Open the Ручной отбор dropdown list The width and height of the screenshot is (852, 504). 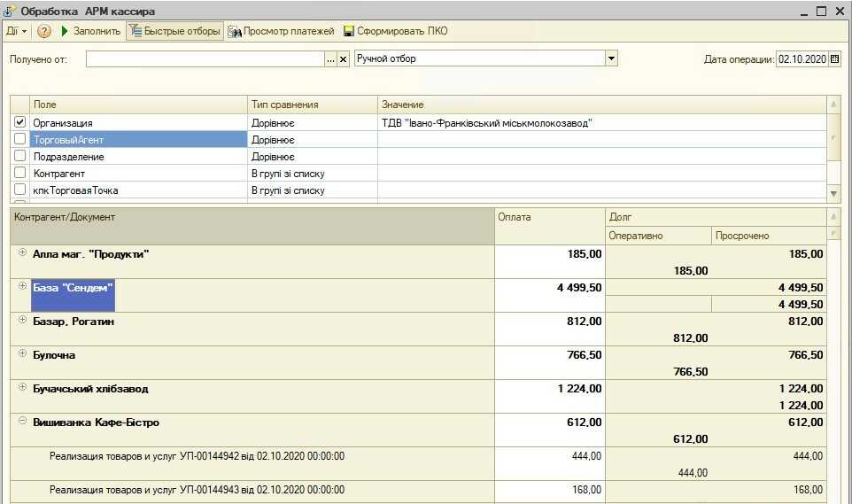point(611,58)
